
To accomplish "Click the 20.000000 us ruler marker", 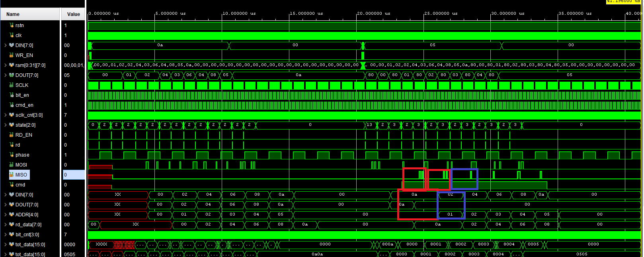I will (373, 13).
